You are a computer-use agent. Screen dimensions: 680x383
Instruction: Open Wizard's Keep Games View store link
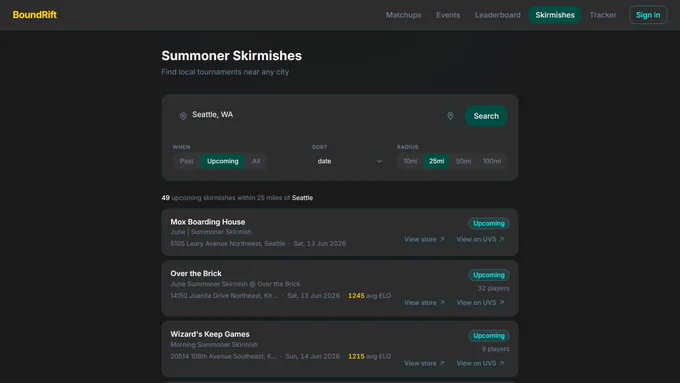(x=424, y=363)
